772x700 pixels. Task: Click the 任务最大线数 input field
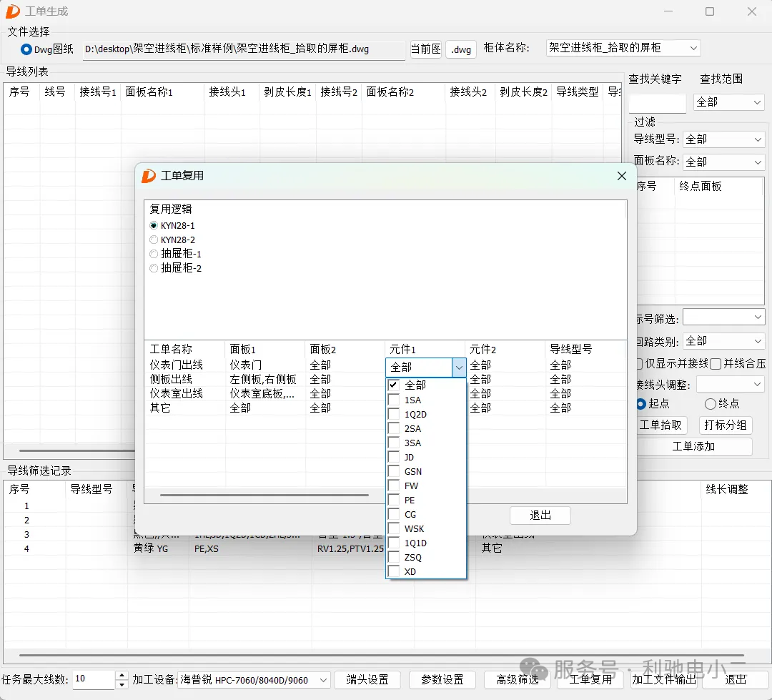point(94,679)
